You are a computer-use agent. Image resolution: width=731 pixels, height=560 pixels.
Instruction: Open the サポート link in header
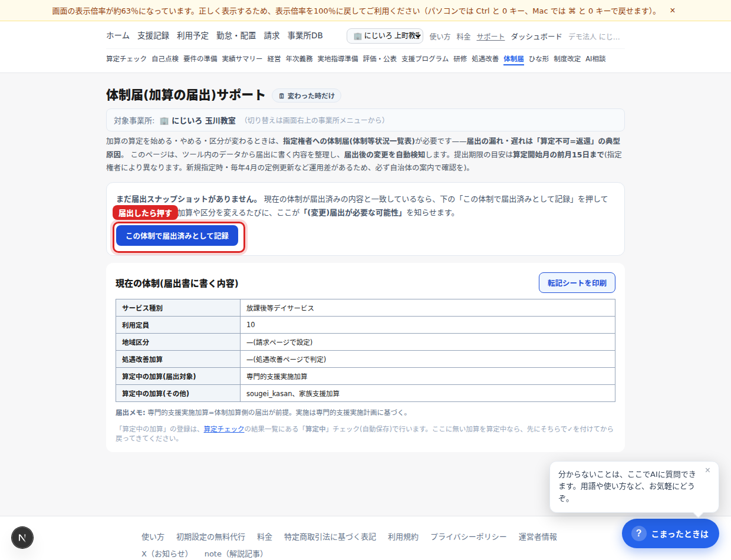[x=490, y=37]
